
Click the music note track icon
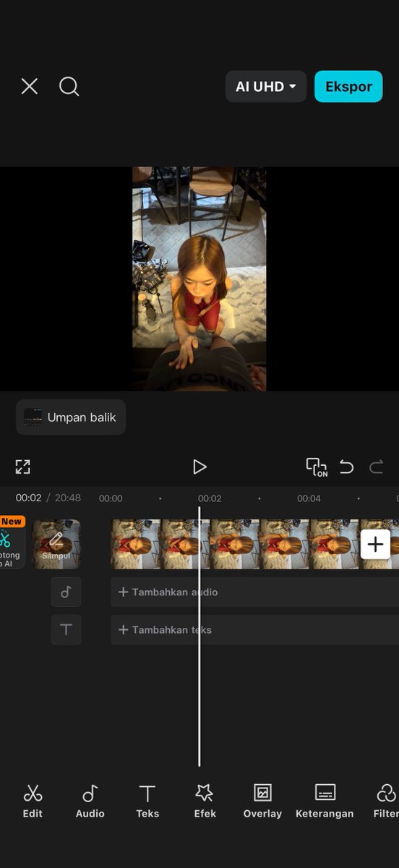coord(66,592)
